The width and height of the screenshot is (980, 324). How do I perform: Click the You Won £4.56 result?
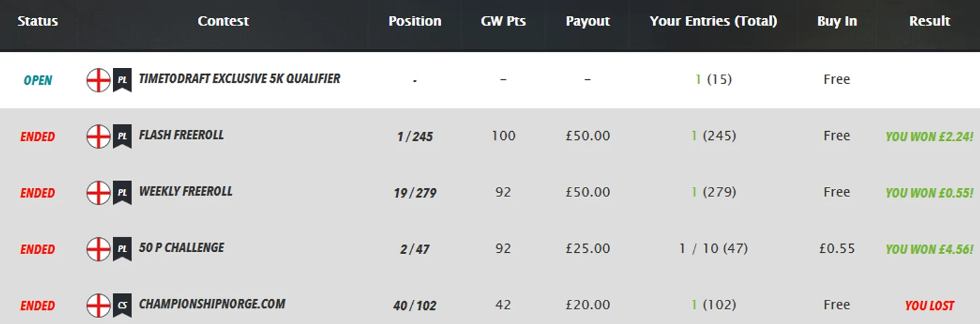929,249
